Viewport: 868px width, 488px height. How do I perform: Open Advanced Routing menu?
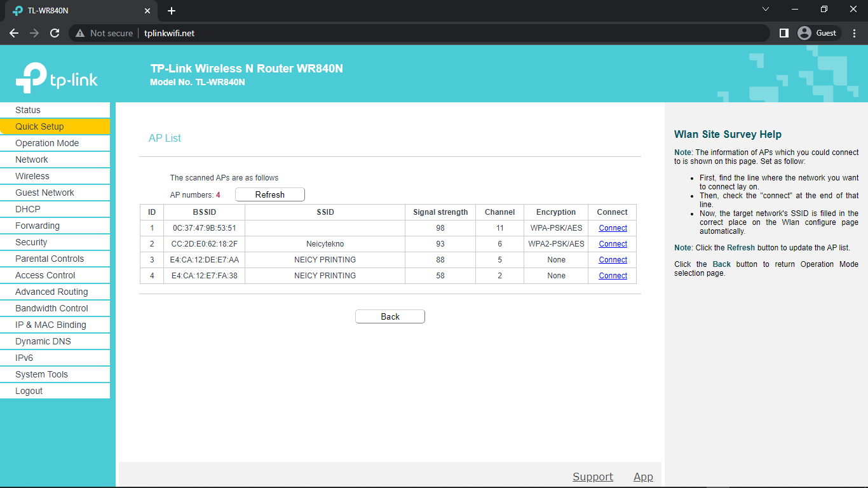(55, 292)
